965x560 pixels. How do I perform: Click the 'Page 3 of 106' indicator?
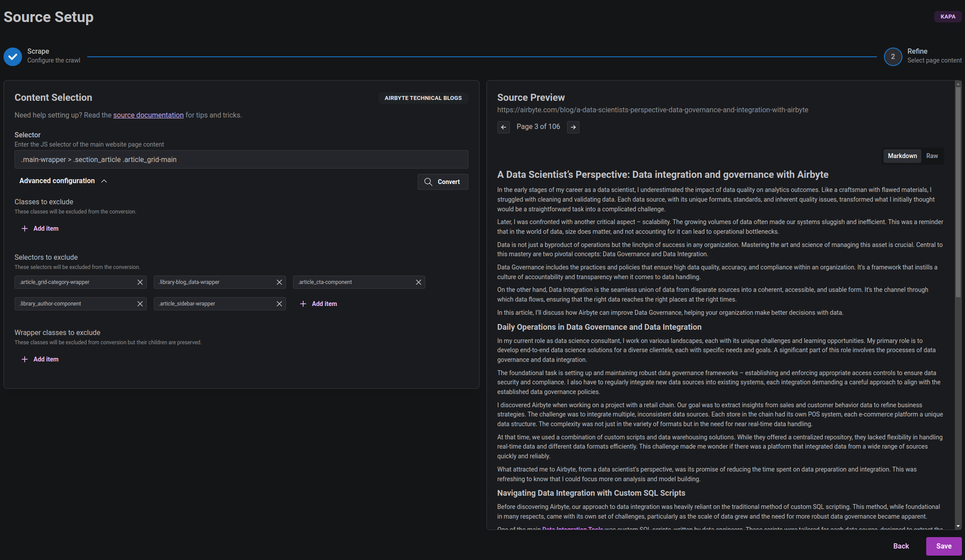pos(538,127)
